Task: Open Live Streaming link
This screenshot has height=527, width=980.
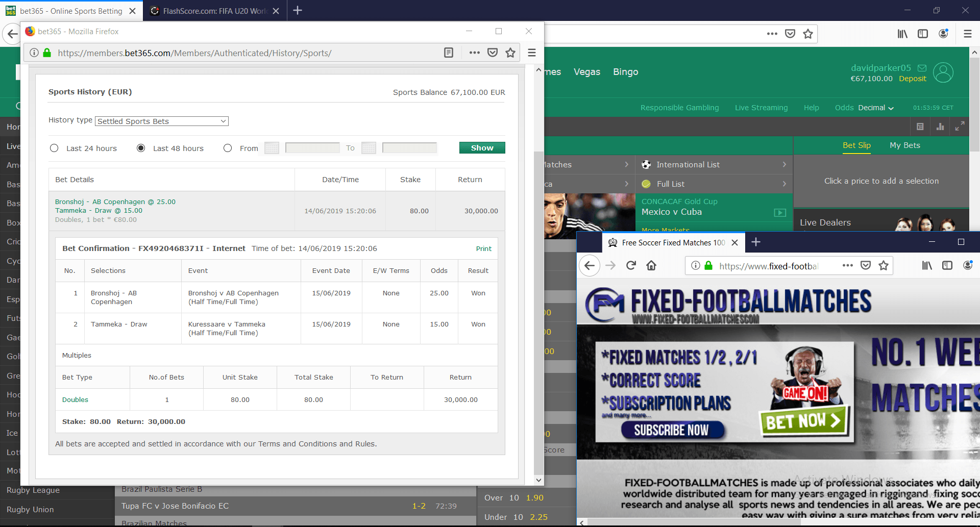Action: tap(762, 108)
